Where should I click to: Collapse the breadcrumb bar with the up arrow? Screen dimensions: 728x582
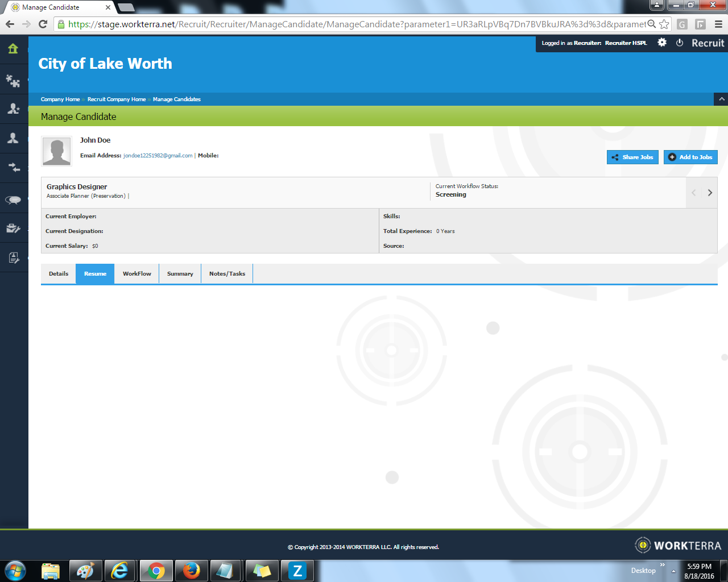pos(721,99)
